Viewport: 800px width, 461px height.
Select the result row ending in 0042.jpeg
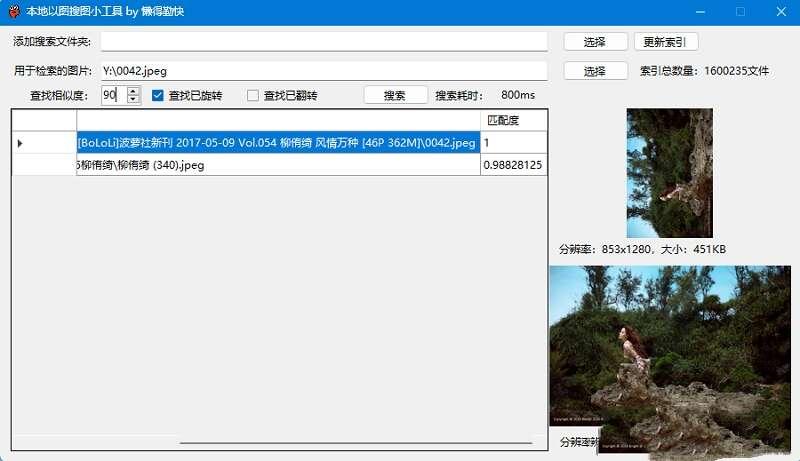click(x=277, y=143)
